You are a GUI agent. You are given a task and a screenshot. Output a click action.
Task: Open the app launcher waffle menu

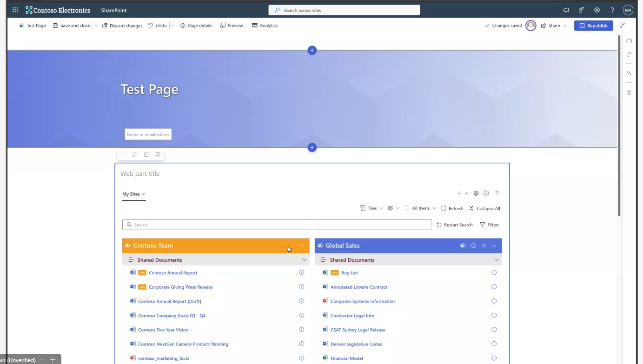click(x=15, y=10)
